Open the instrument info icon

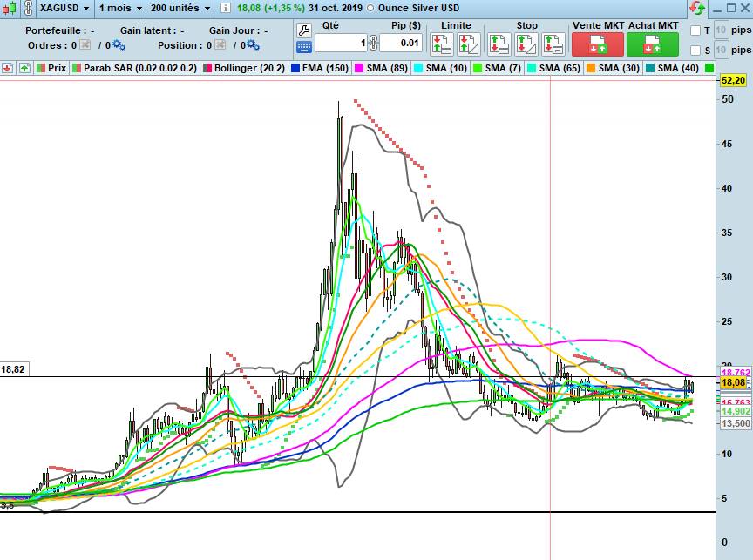[x=224, y=8]
